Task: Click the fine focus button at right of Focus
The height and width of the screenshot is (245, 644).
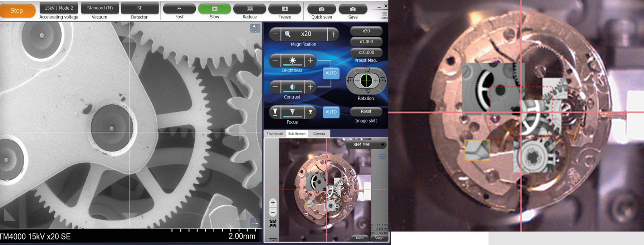Action: [x=310, y=112]
